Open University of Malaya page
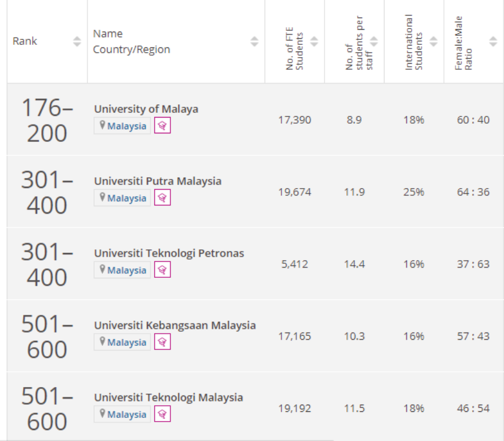The image size is (504, 441). coord(146,109)
